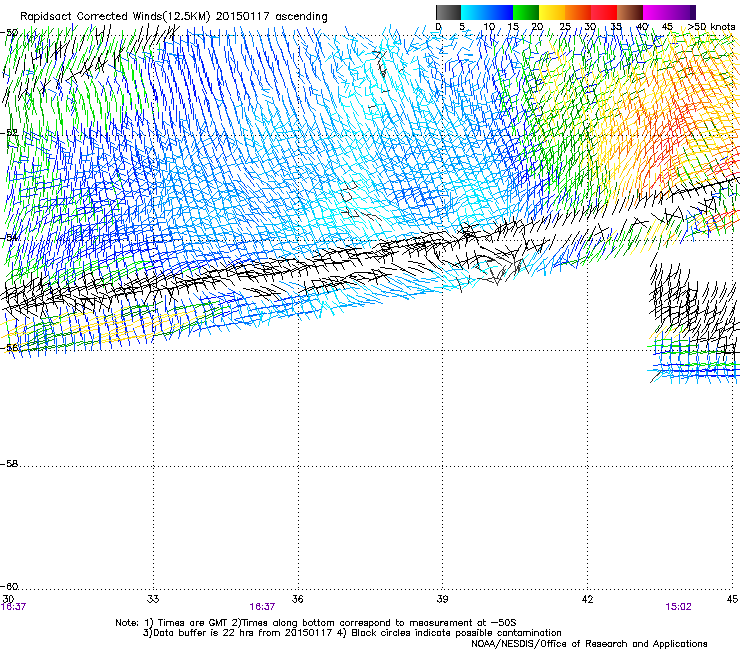The image size is (740, 650).
Task: Click the -60 latitude axis label
Action: (9, 586)
